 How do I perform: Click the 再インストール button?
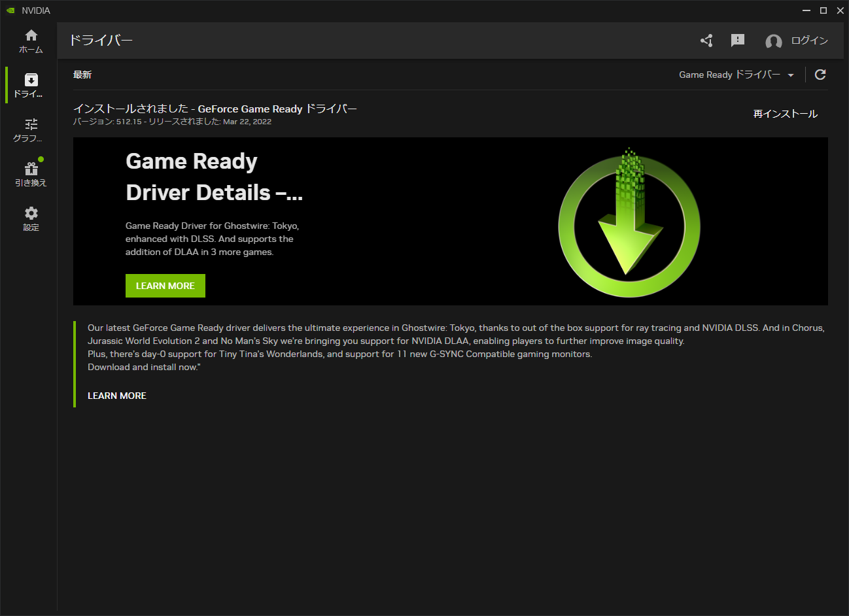pos(785,114)
